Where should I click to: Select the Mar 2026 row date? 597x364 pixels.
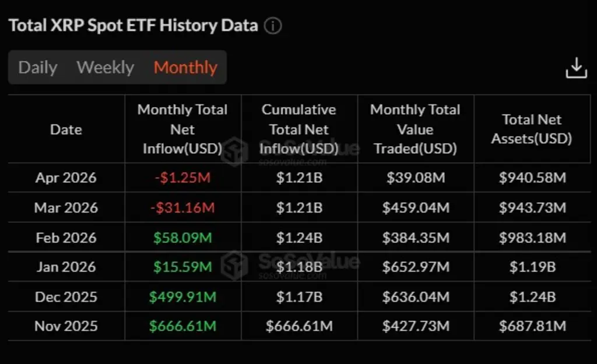click(66, 208)
